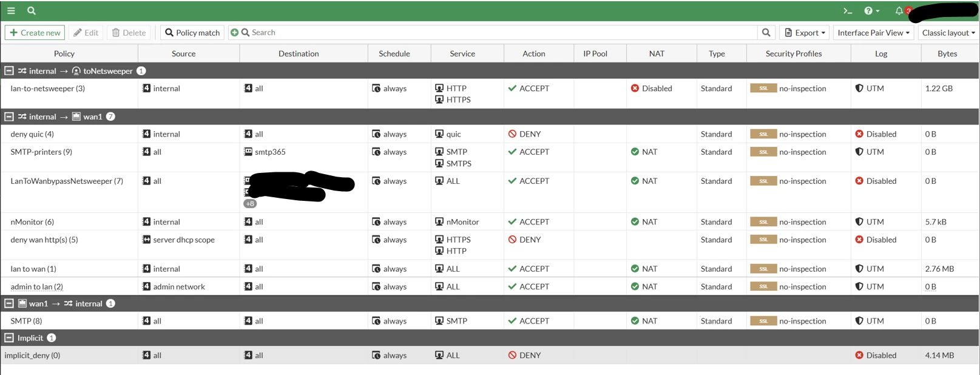Collapse internal to toNetsweeper section
The height and width of the screenshot is (375, 980).
pos(9,71)
